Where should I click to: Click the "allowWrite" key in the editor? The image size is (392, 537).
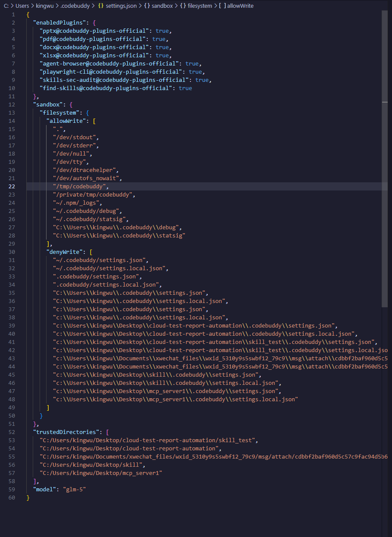66,121
